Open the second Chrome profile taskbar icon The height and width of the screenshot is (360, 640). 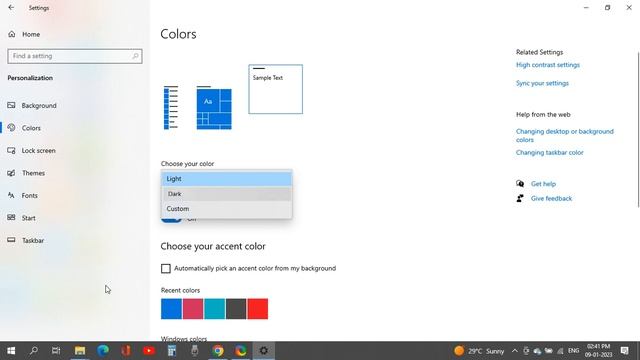pyautogui.click(x=240, y=351)
